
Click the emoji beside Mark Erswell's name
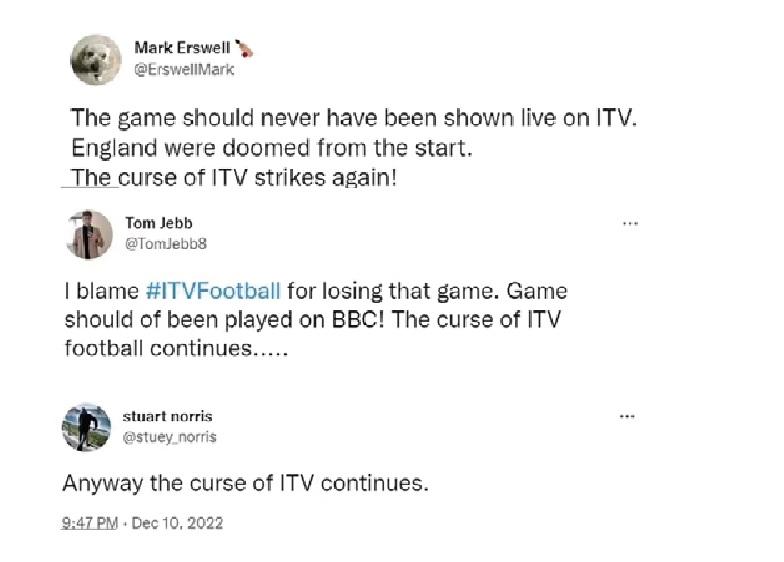tap(244, 48)
